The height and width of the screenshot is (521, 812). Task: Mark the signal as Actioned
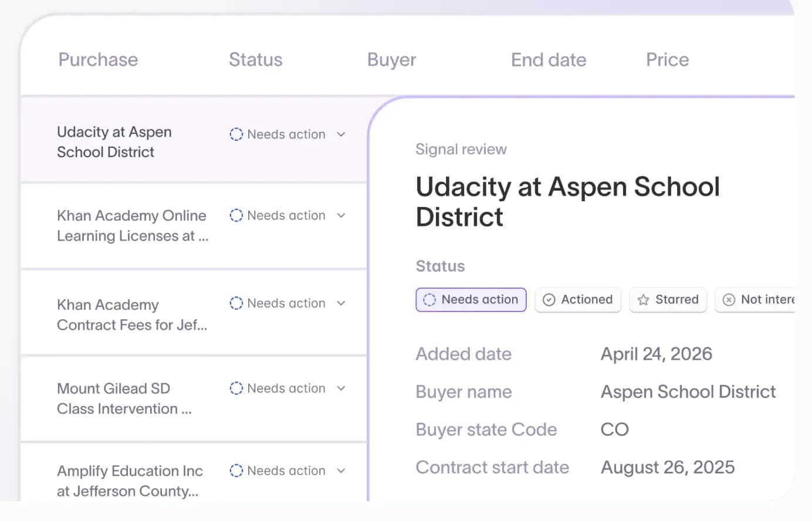(578, 300)
